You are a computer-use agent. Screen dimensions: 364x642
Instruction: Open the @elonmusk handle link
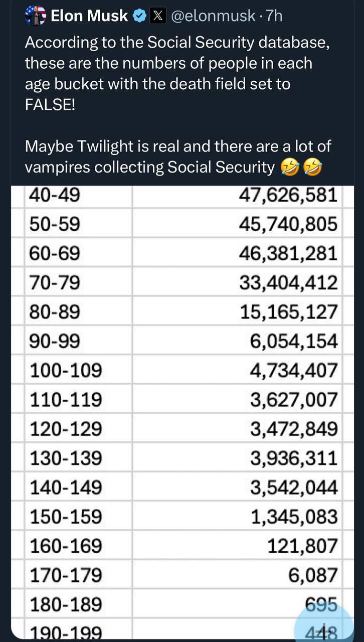213,17
